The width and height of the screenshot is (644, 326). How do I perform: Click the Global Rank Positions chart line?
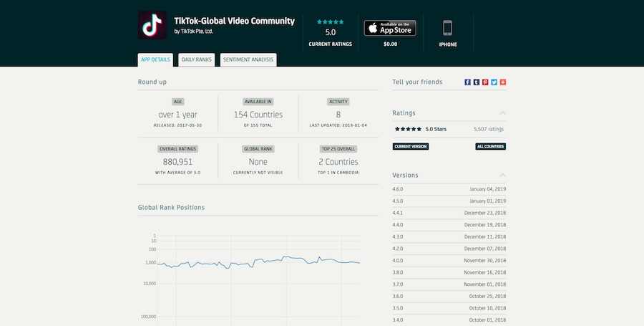tap(286, 259)
